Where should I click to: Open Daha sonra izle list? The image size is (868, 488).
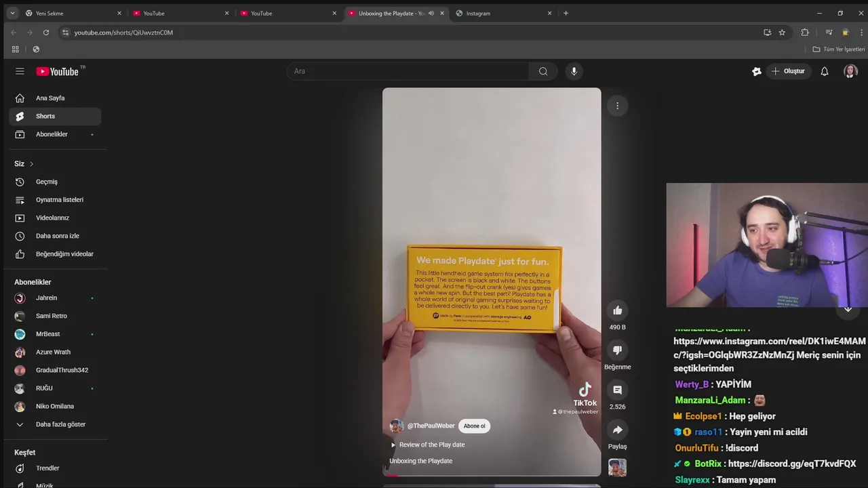(x=55, y=236)
